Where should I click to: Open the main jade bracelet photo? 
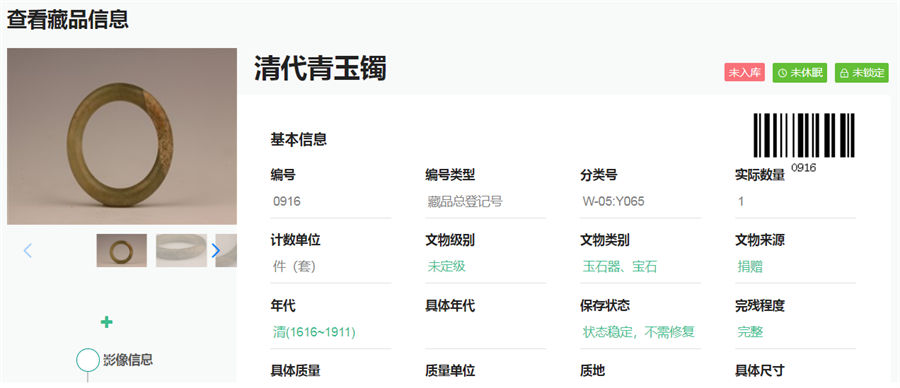pos(122,136)
